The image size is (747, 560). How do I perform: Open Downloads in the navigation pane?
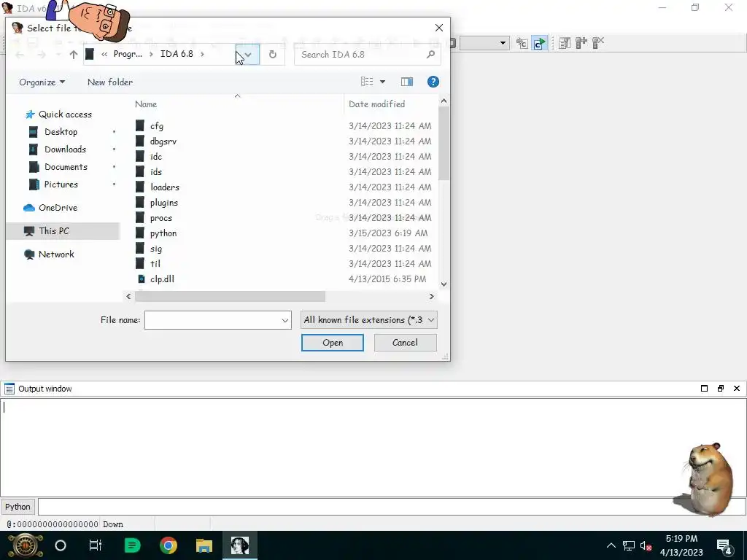[x=65, y=149]
